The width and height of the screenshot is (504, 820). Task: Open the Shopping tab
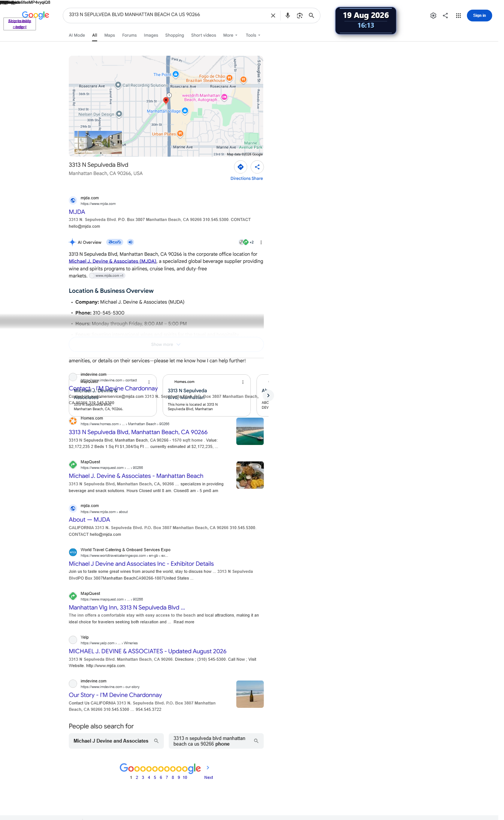(175, 35)
